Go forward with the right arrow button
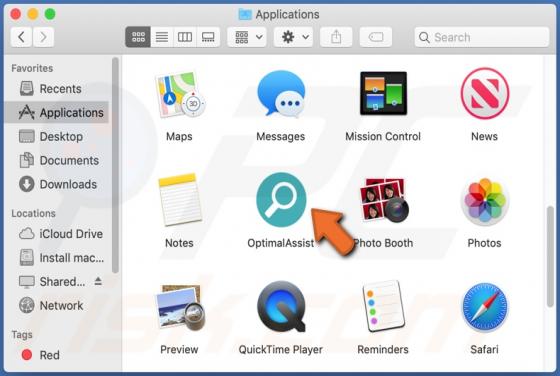 coord(44,37)
